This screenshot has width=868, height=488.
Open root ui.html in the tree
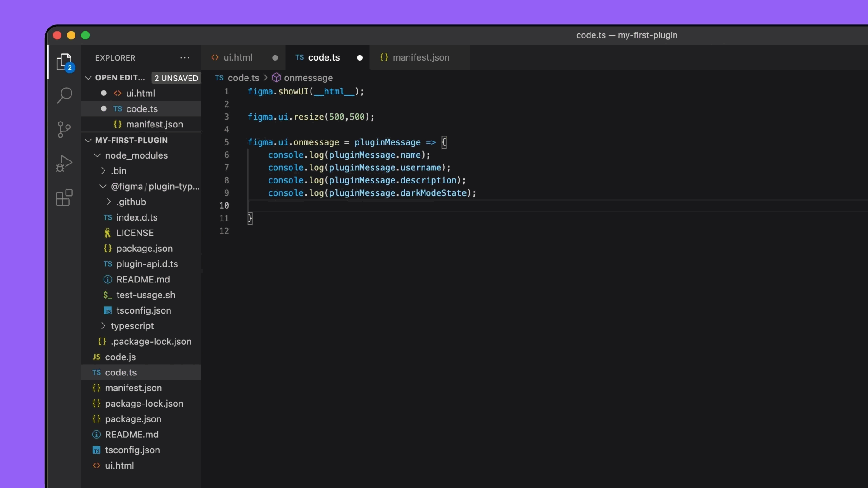pos(141,465)
